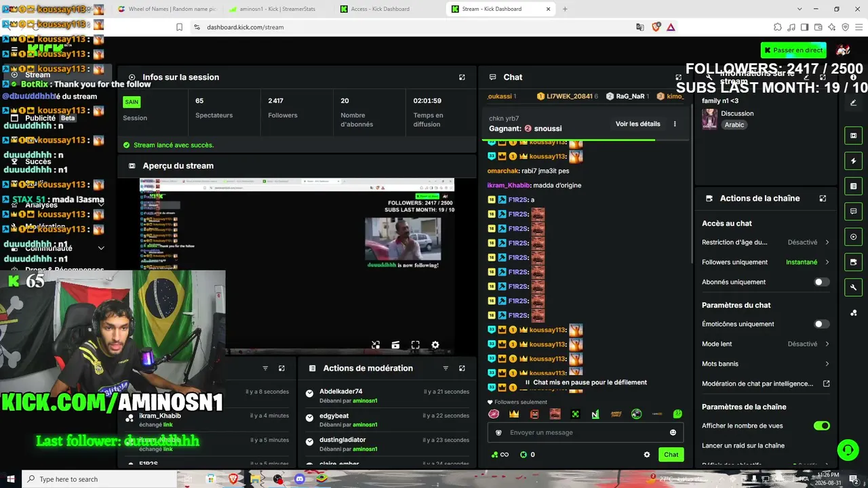
Task: Pick the red lips emote in chat bar
Action: (494, 414)
